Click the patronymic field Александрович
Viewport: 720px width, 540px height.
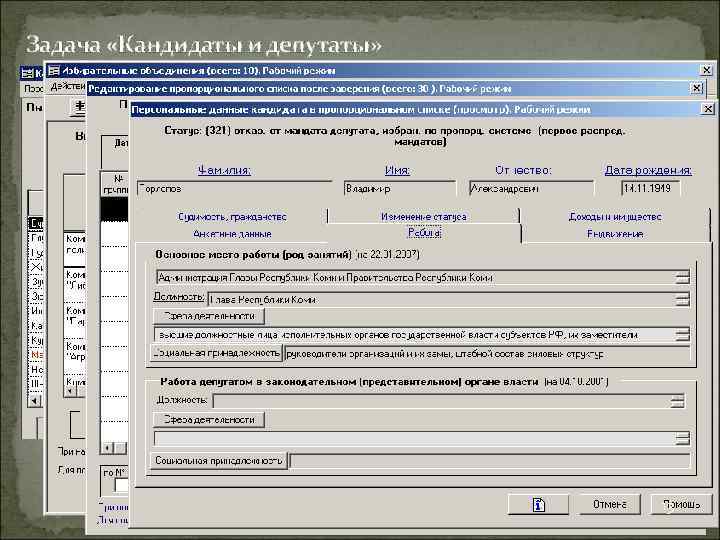point(531,189)
